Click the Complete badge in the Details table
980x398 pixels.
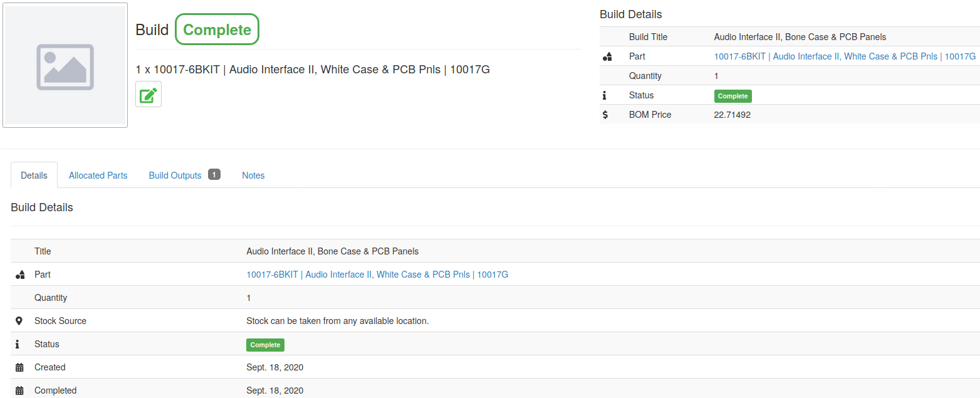point(265,345)
